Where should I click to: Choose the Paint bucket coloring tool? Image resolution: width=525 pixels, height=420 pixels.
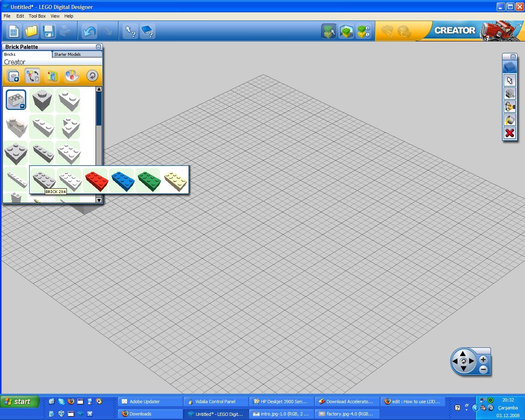(510, 120)
